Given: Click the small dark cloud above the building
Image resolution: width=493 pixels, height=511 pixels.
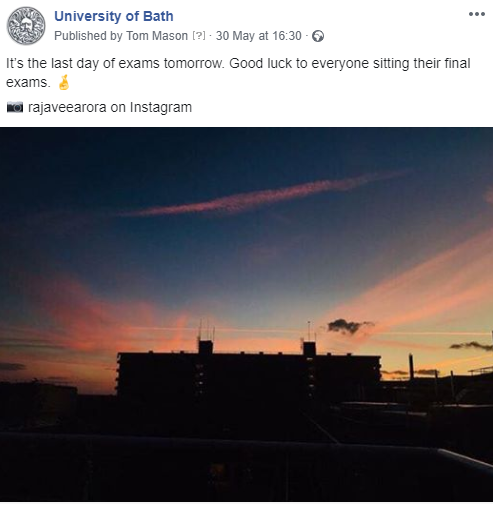Looking at the screenshot, I should point(348,326).
